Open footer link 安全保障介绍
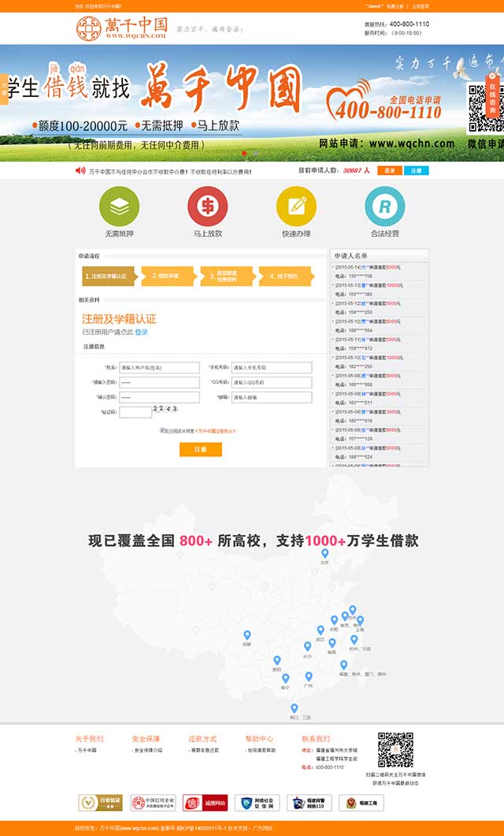 click(147, 750)
